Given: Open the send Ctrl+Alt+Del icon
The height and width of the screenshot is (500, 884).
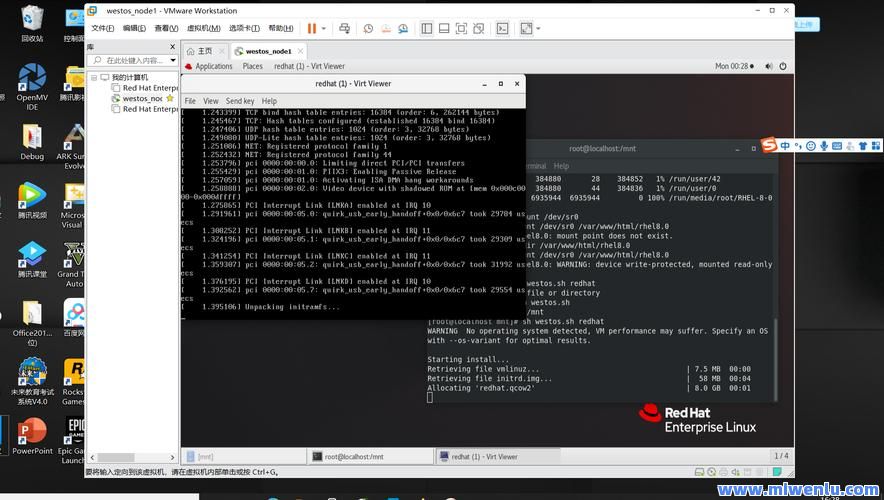Looking at the screenshot, I should pos(344,28).
